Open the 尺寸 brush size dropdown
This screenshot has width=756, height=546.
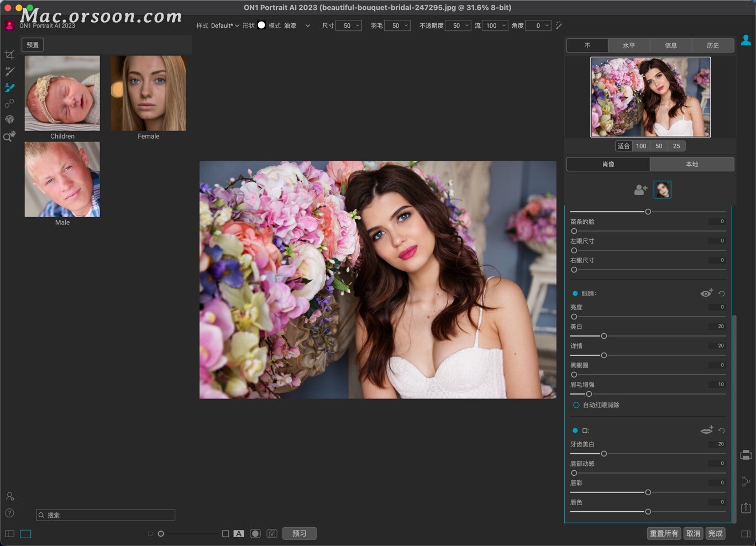pyautogui.click(x=349, y=25)
